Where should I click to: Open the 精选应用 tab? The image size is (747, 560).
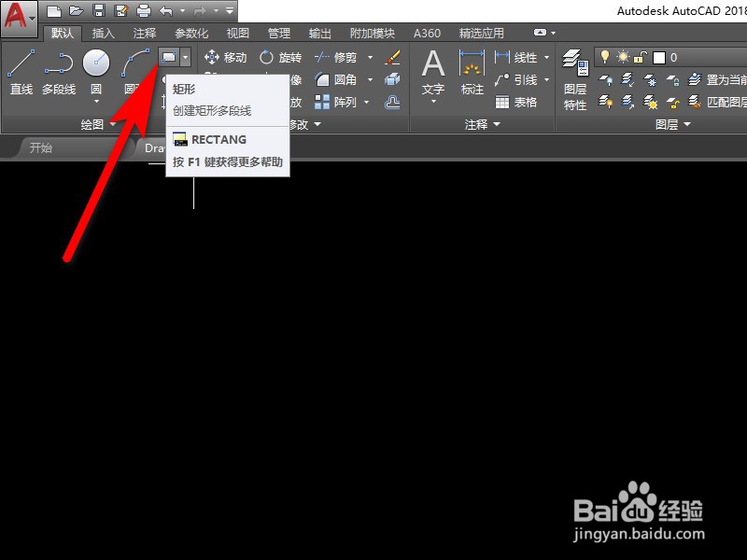click(481, 33)
